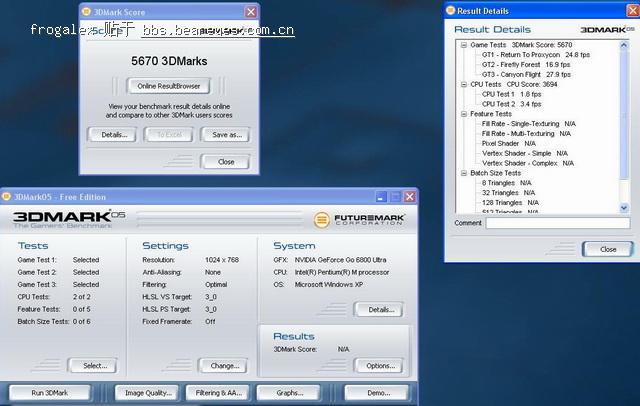This screenshot has height=406, width=640.
Task: Click '5670 3DMarks' score text
Action: [x=169, y=61]
